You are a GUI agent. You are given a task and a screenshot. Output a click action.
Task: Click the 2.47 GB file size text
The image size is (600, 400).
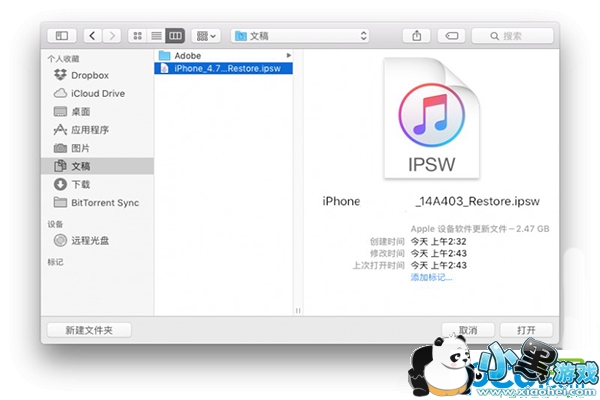coord(532,229)
